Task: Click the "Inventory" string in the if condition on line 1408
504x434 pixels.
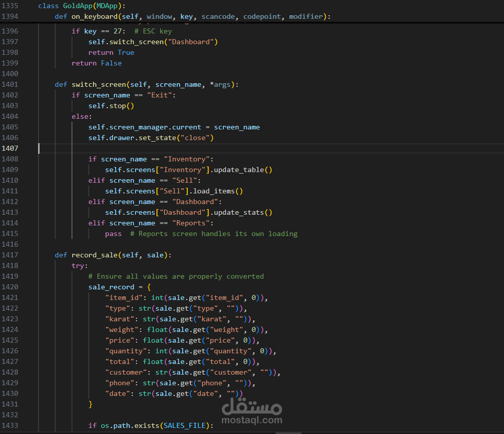Action: point(187,159)
